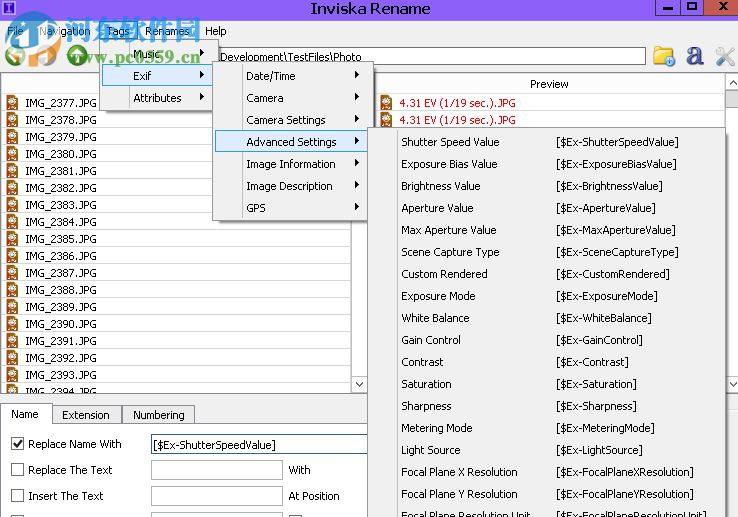Click the green back navigation arrow
Image resolution: width=738 pixels, height=517 pixels.
point(14,56)
